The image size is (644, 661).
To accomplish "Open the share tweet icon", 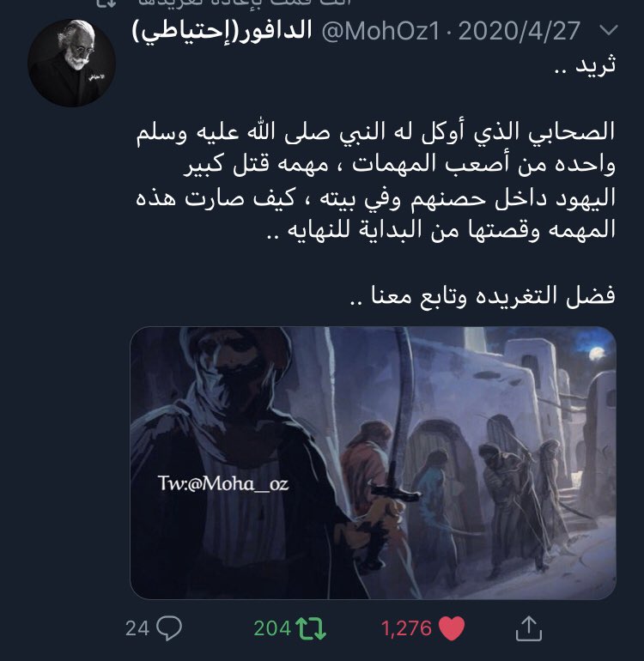I will click(x=528, y=628).
